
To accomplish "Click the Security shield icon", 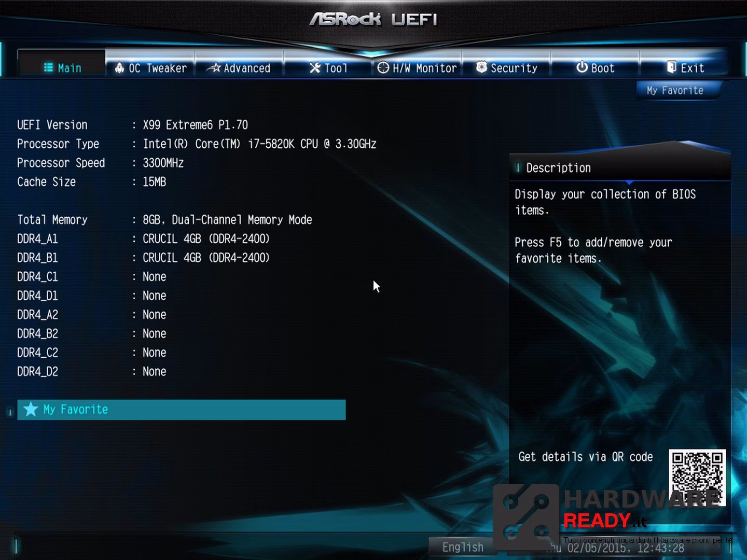I will tap(481, 67).
